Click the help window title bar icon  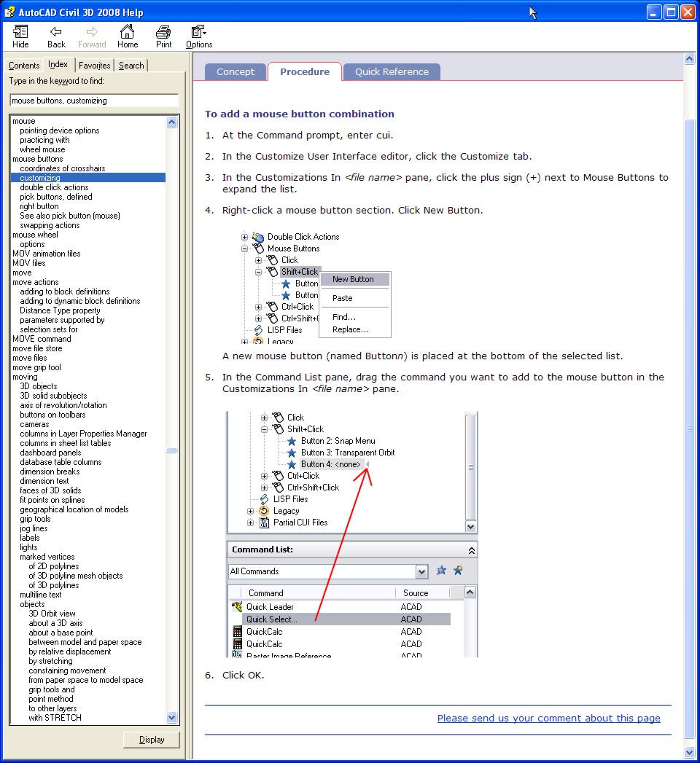tap(9, 12)
